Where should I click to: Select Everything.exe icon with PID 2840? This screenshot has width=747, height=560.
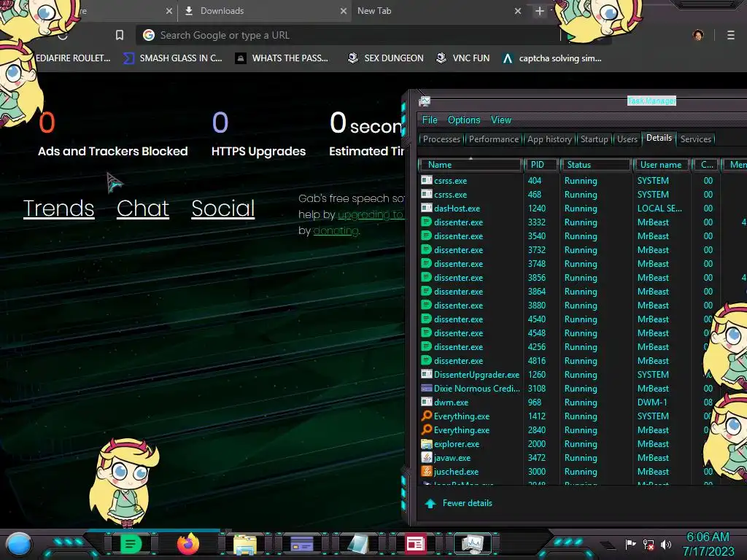(x=426, y=429)
